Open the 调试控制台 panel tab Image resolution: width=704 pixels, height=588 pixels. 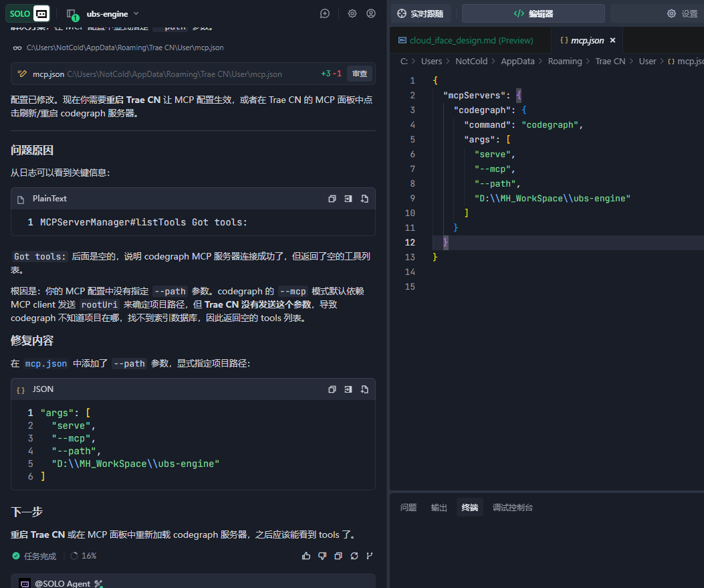(x=512, y=508)
